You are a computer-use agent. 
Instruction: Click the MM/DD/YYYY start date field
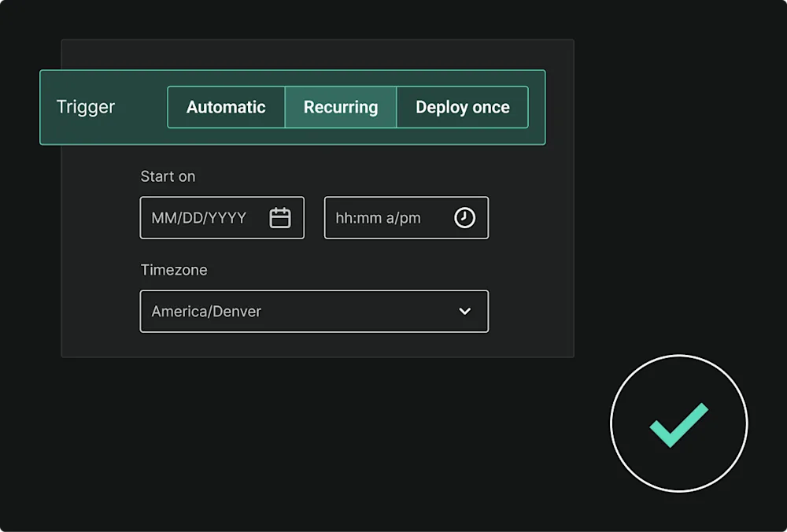(222, 218)
